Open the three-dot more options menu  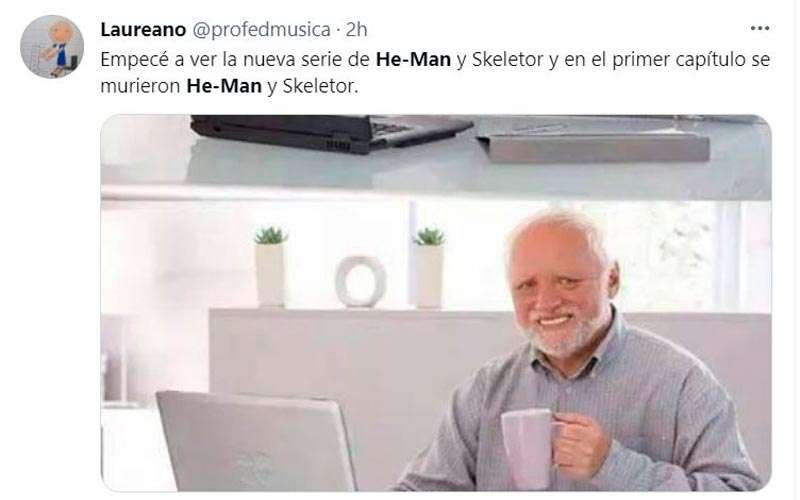coord(760,28)
